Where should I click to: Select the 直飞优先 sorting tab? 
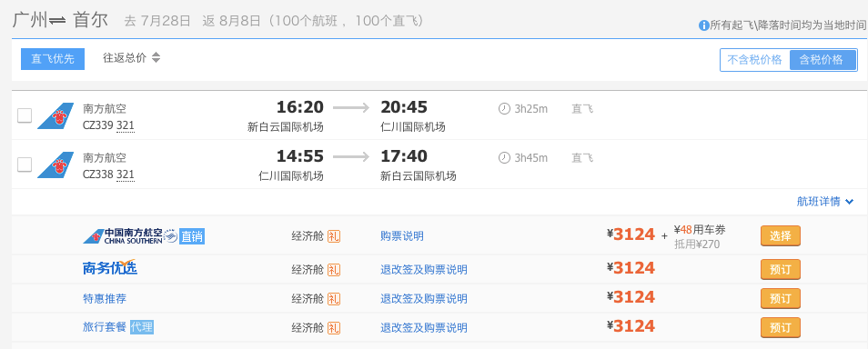click(x=53, y=59)
